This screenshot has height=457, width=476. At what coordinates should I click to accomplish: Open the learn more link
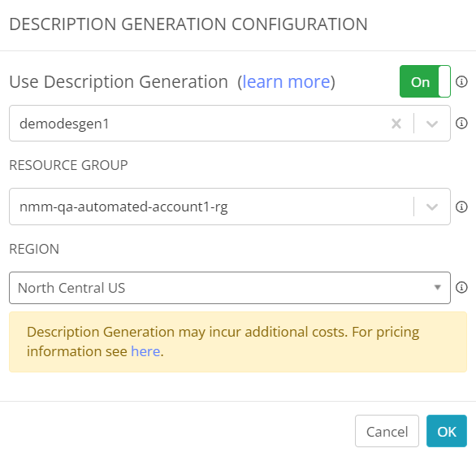pyautogui.click(x=286, y=82)
